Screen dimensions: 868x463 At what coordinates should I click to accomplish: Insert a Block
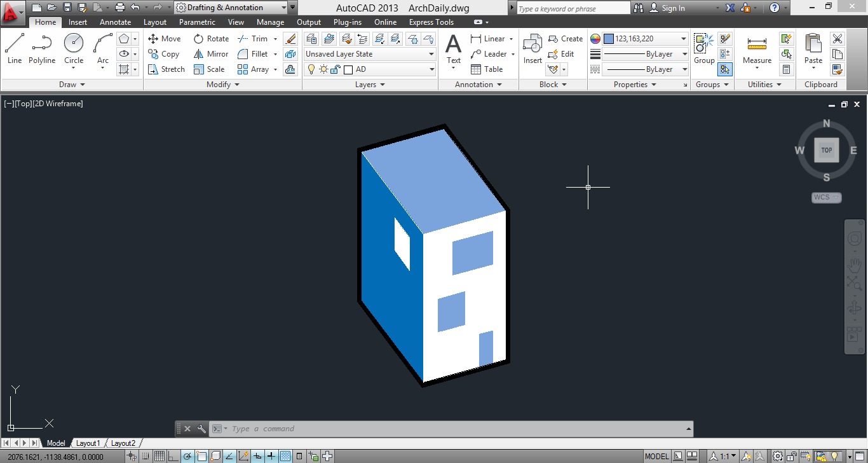coord(532,51)
